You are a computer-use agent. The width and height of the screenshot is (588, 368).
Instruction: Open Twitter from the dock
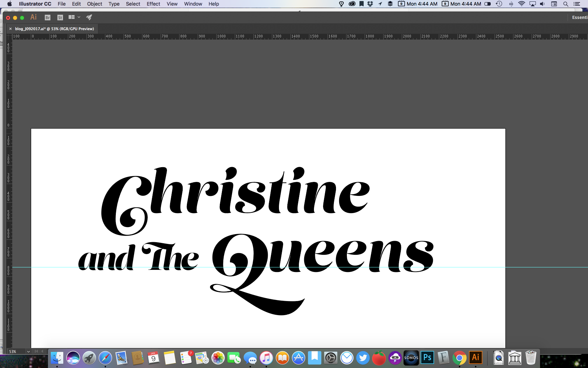point(363,358)
